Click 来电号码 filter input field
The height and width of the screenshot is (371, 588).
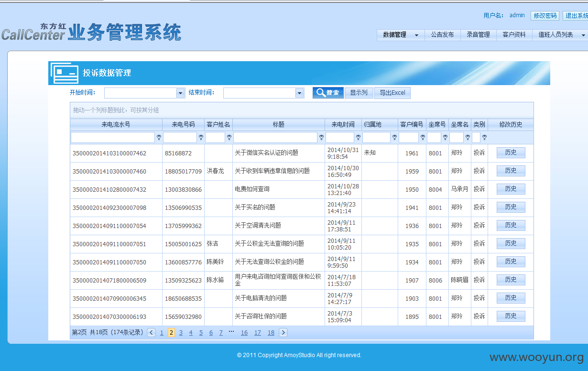pyautogui.click(x=180, y=138)
